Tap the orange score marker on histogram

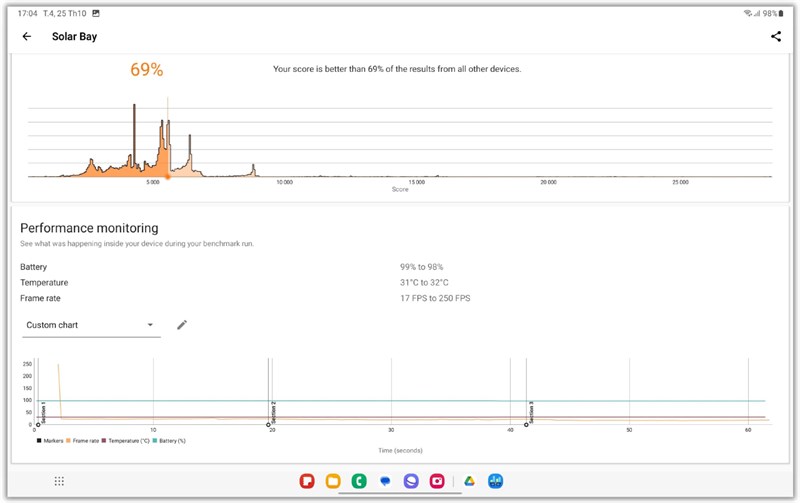pos(167,177)
